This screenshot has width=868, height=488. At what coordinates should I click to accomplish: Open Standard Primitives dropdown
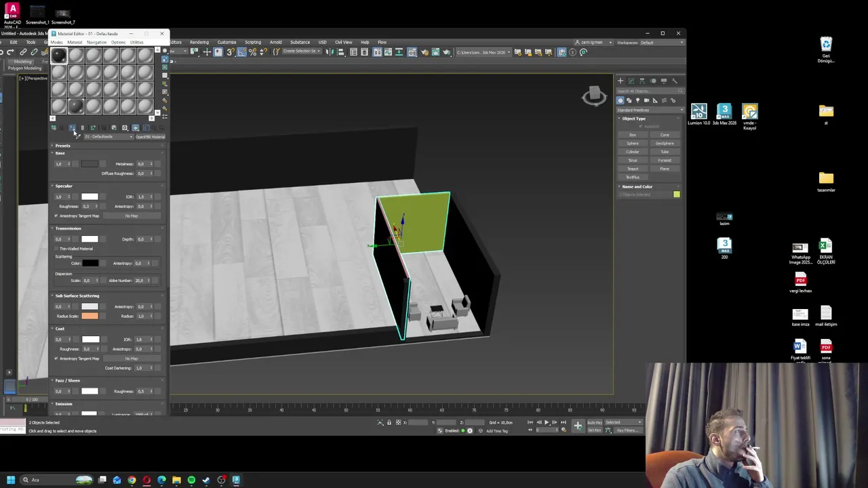[x=650, y=110]
